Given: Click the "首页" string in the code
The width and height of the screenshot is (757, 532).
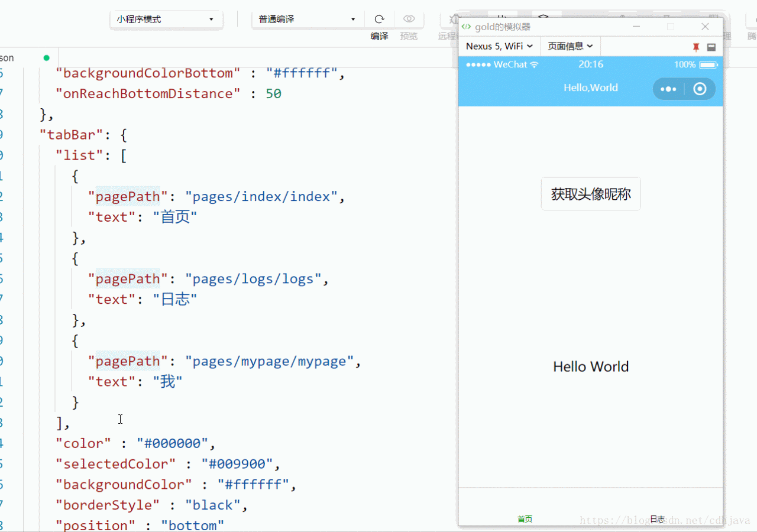Looking at the screenshot, I should click(174, 217).
